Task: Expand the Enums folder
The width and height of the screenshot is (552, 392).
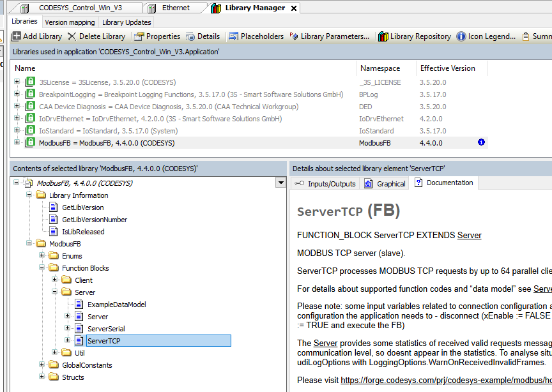Action: (x=42, y=256)
